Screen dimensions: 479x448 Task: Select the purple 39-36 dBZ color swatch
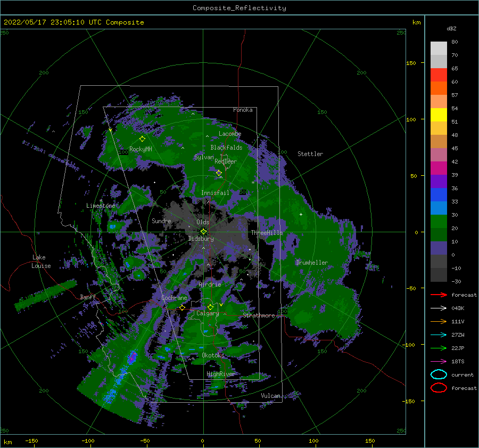click(x=439, y=182)
